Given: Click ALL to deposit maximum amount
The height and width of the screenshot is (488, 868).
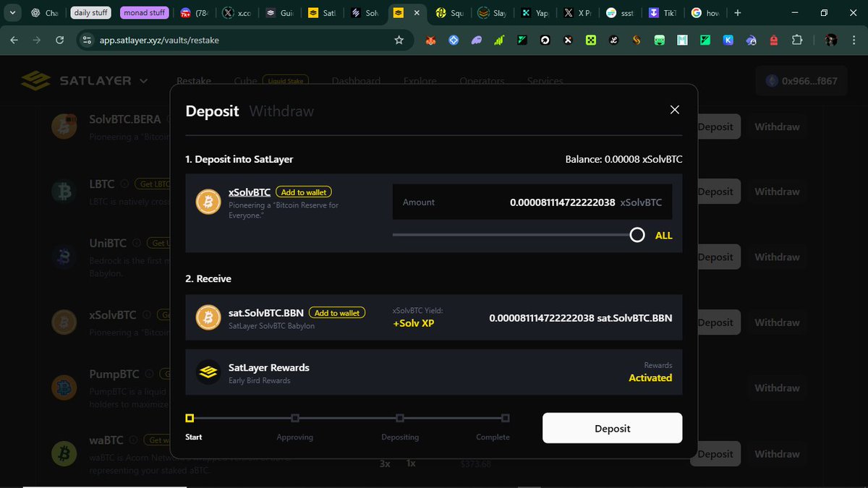Looking at the screenshot, I should point(663,235).
